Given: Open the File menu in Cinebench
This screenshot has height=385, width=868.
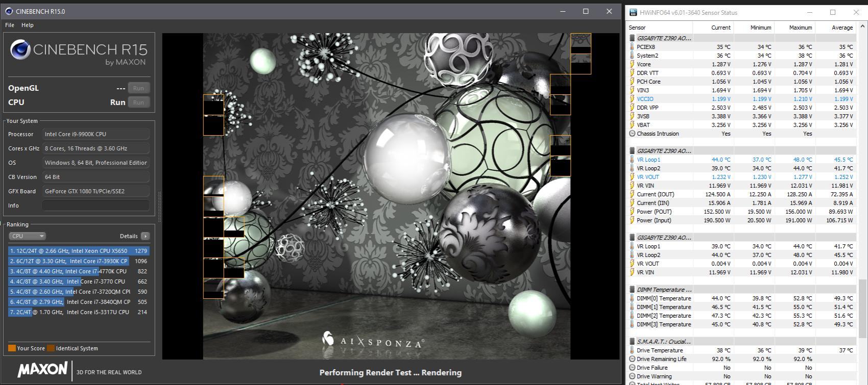Looking at the screenshot, I should (10, 25).
